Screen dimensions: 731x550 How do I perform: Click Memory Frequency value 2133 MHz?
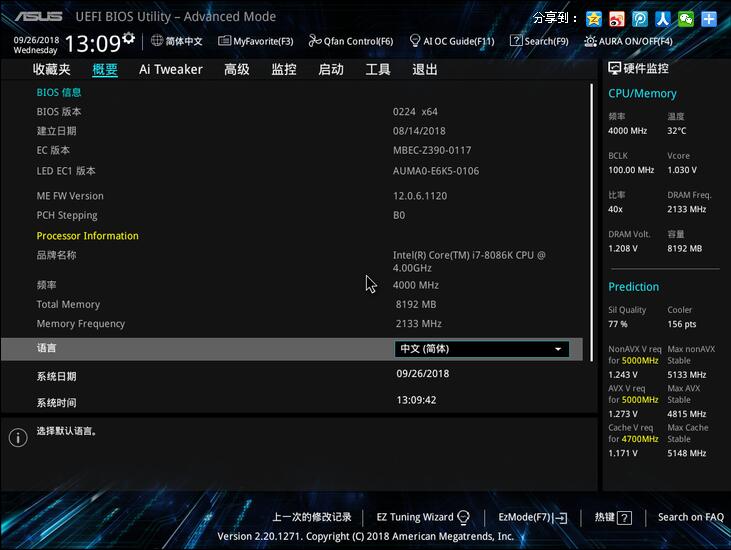coord(419,323)
